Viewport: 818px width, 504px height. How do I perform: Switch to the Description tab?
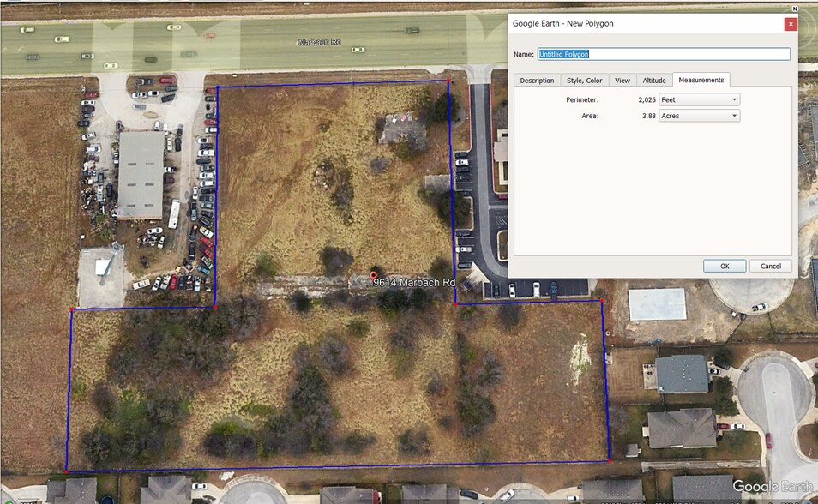[x=536, y=80]
